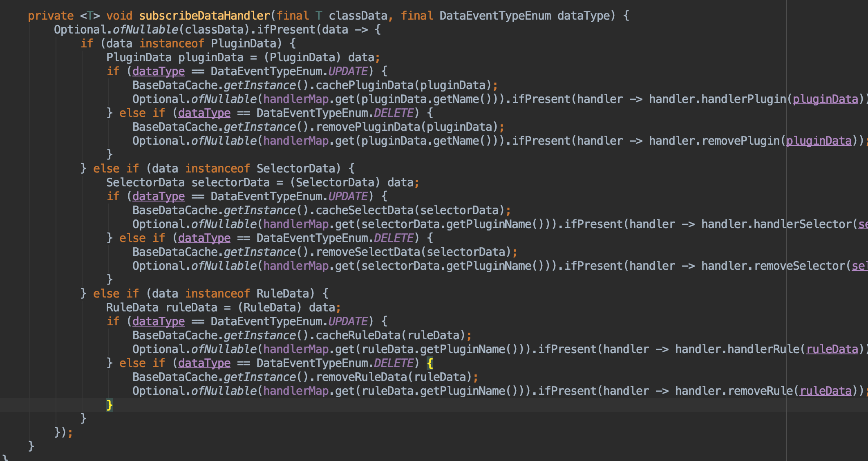Screen dimensions: 868x461
Task: Click 'UPDATE' constant in the PluginData block
Action: 348,72
